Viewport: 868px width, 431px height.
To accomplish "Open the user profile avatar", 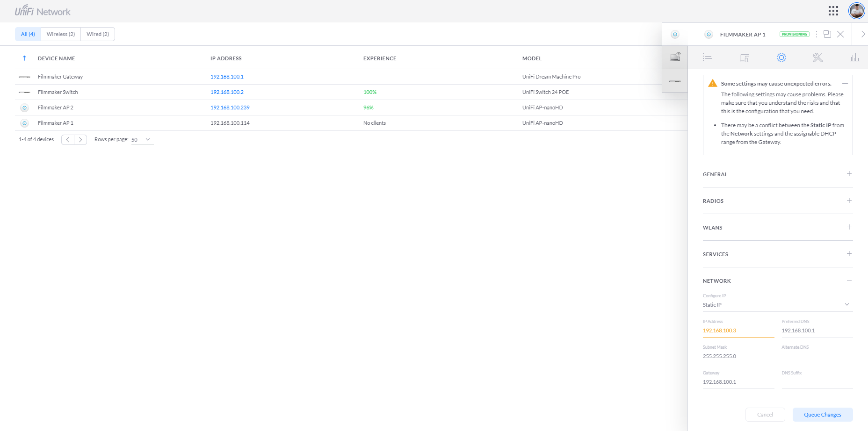I will [x=857, y=11].
